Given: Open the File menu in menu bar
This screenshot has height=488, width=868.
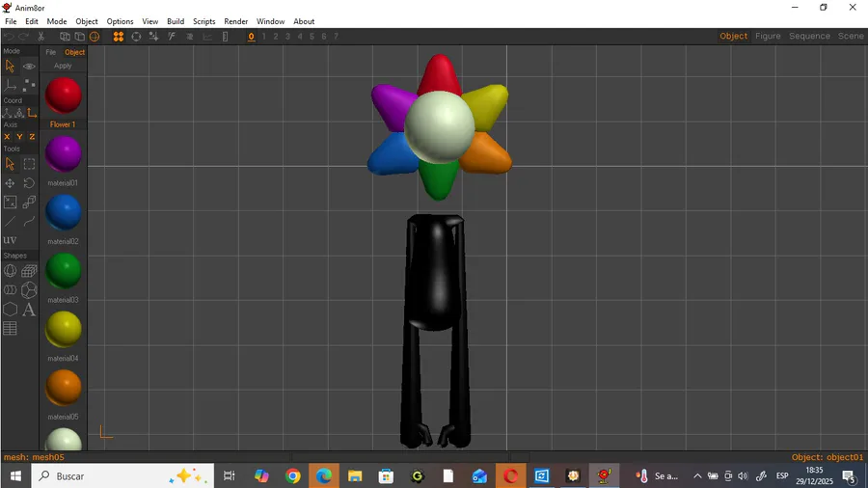Looking at the screenshot, I should tap(11, 21).
